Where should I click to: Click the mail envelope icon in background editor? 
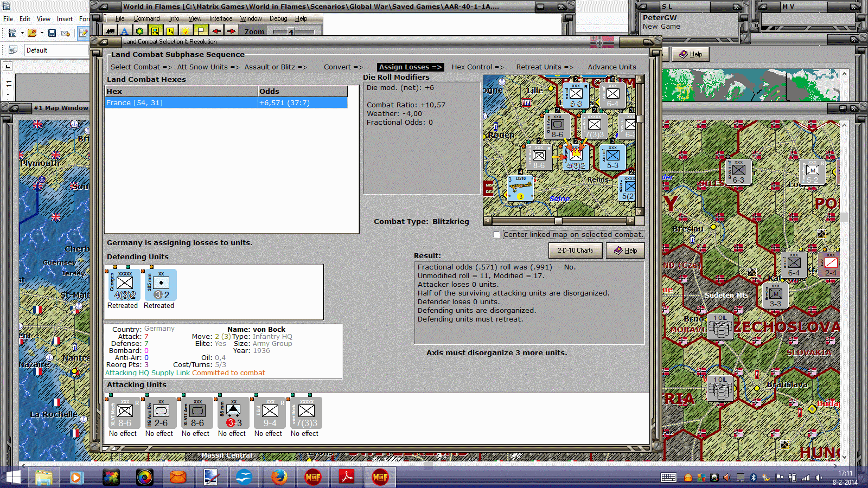pos(66,33)
